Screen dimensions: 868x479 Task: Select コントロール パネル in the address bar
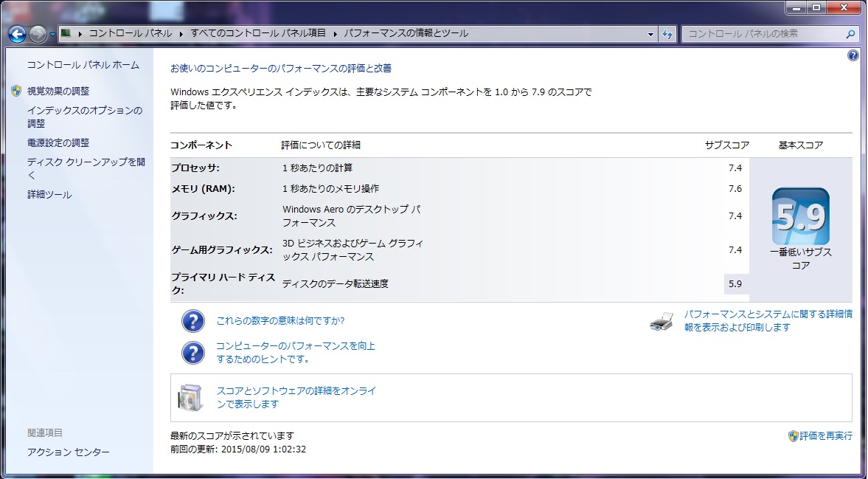131,33
